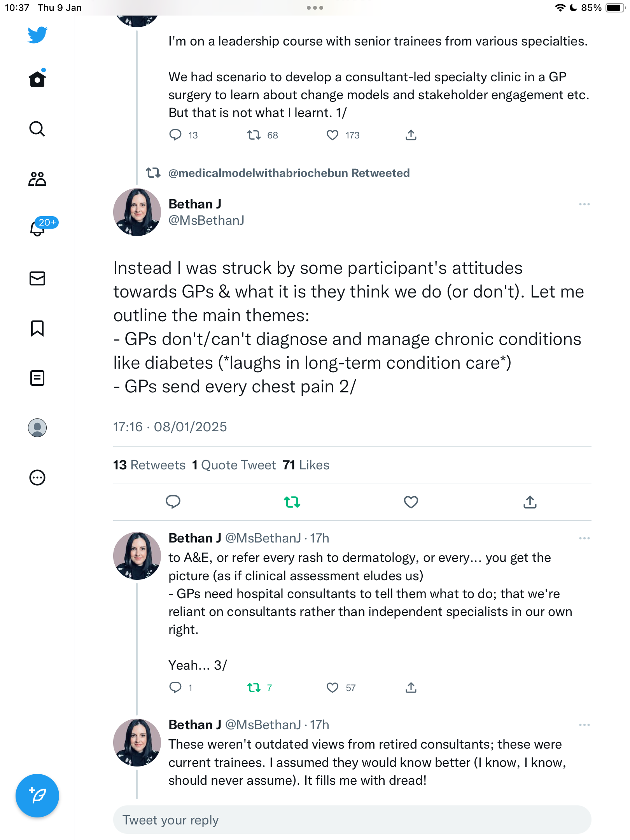
Task: View the 13 Retweets list
Action: tap(149, 465)
